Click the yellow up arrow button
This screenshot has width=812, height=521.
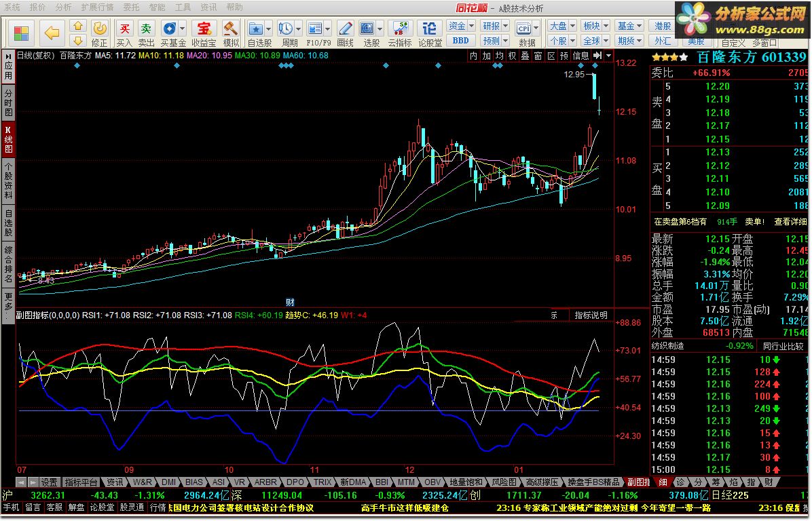(x=77, y=26)
